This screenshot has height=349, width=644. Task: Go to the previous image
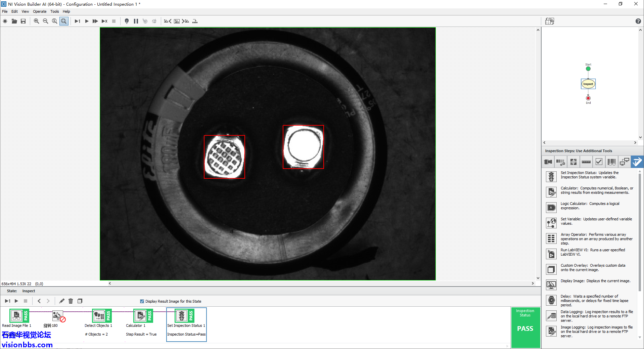pyautogui.click(x=168, y=21)
